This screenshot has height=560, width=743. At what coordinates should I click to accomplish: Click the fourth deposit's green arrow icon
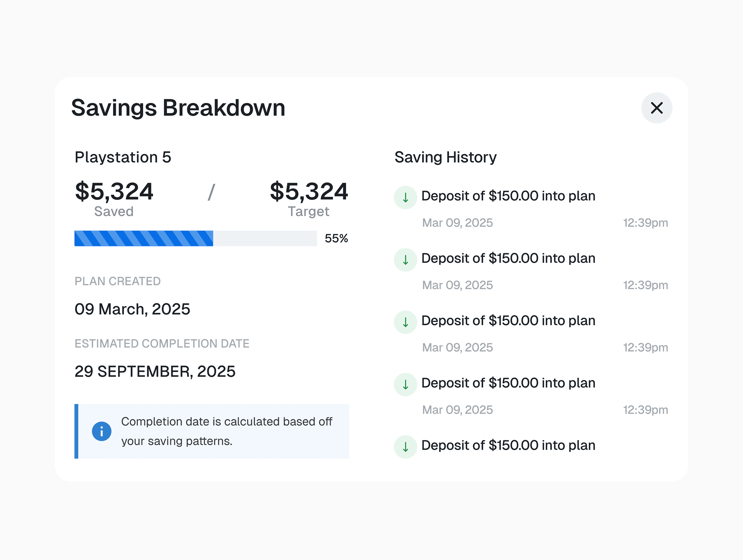(405, 384)
